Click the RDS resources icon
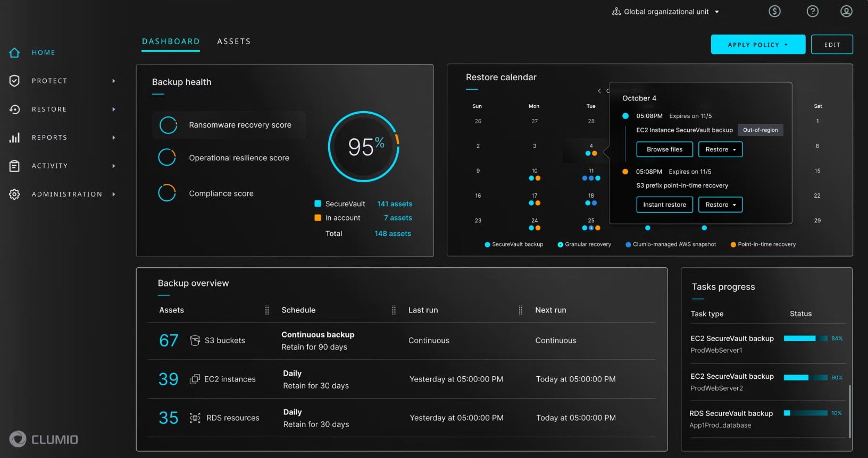868x458 pixels. tap(195, 418)
